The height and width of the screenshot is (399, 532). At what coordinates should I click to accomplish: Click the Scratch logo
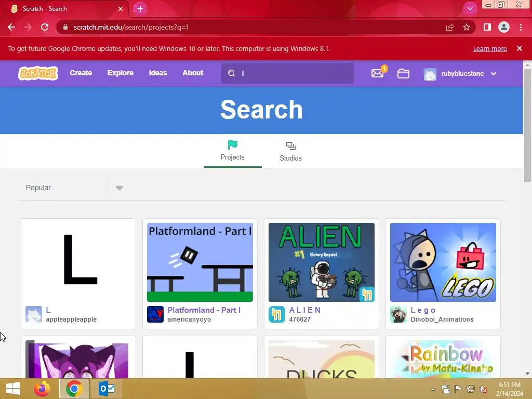tap(38, 73)
